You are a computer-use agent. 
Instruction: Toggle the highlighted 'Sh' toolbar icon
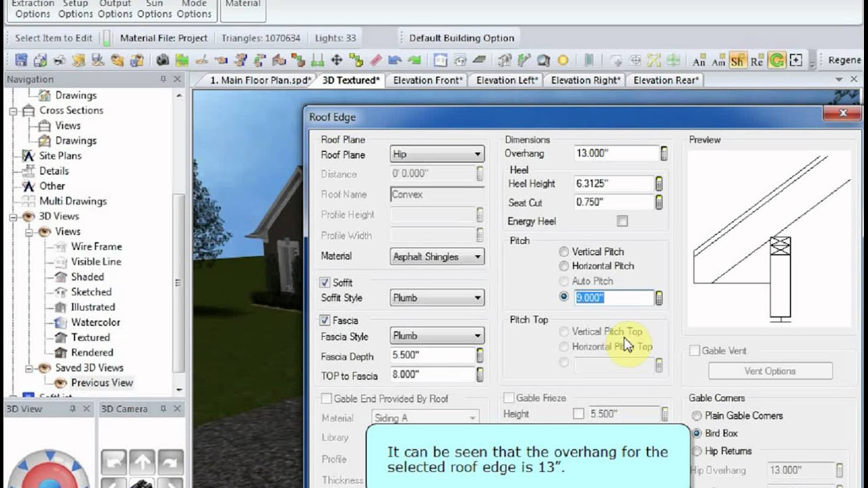[738, 61]
